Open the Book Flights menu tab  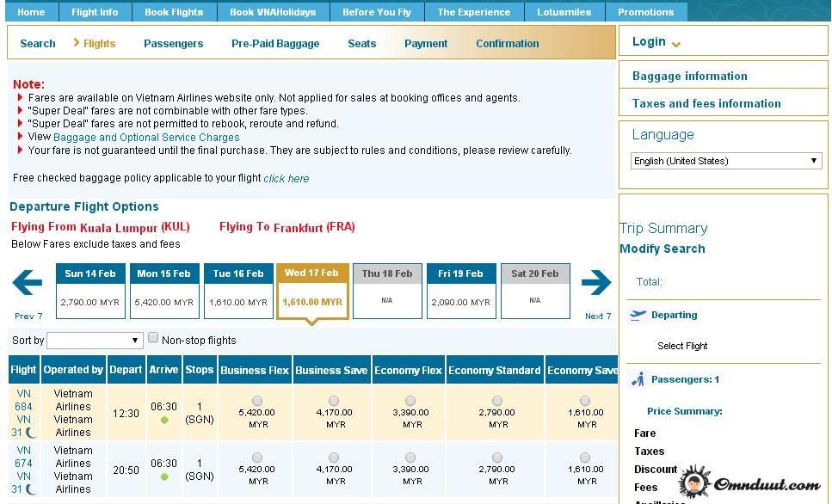(x=174, y=12)
